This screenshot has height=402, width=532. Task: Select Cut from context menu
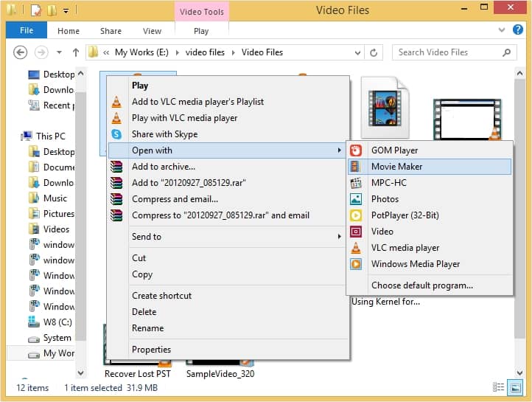[139, 258]
